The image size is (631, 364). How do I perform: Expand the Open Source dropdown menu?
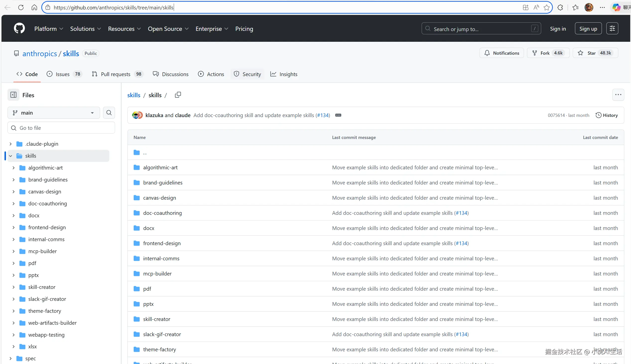click(x=168, y=29)
